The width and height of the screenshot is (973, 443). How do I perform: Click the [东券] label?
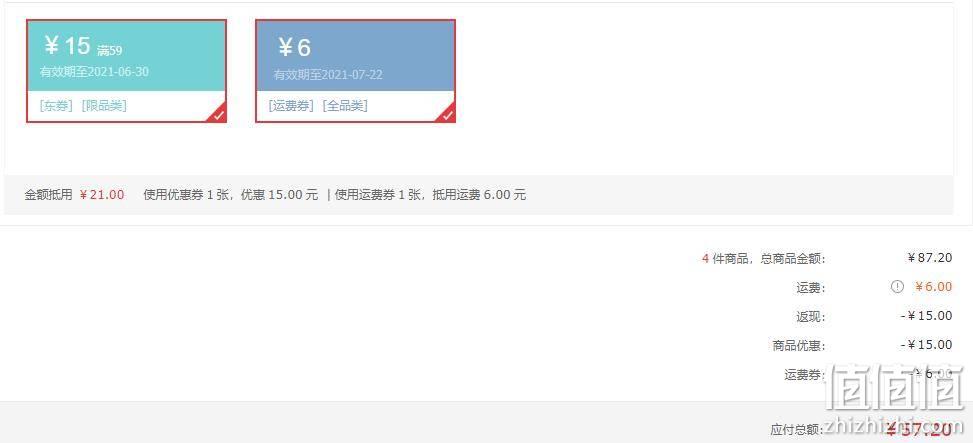tap(56, 105)
